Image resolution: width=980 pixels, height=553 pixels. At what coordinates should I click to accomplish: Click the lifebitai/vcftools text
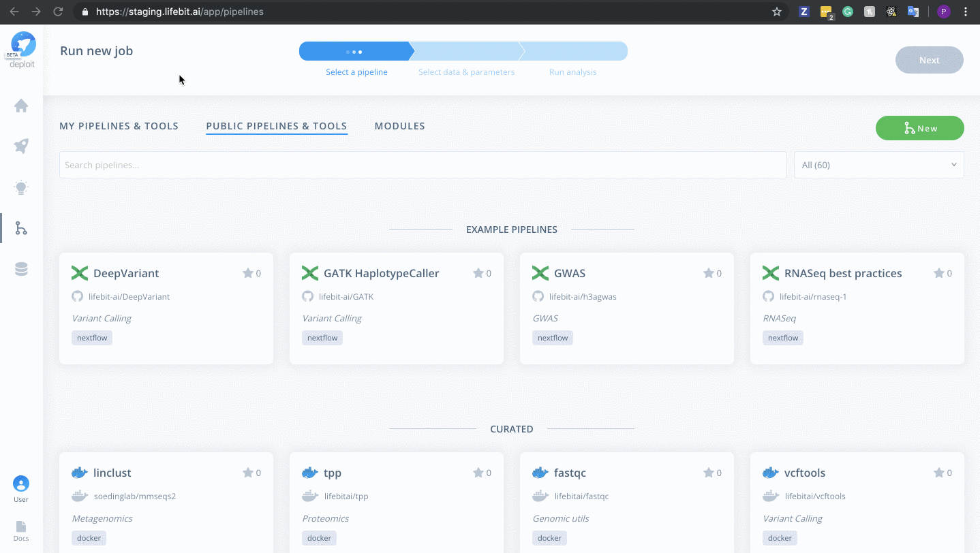coord(815,496)
